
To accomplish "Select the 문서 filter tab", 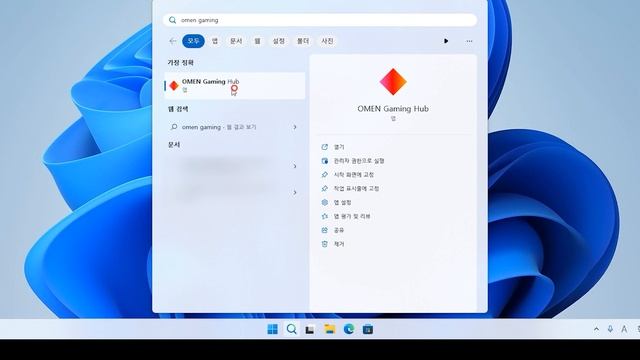I will click(236, 41).
